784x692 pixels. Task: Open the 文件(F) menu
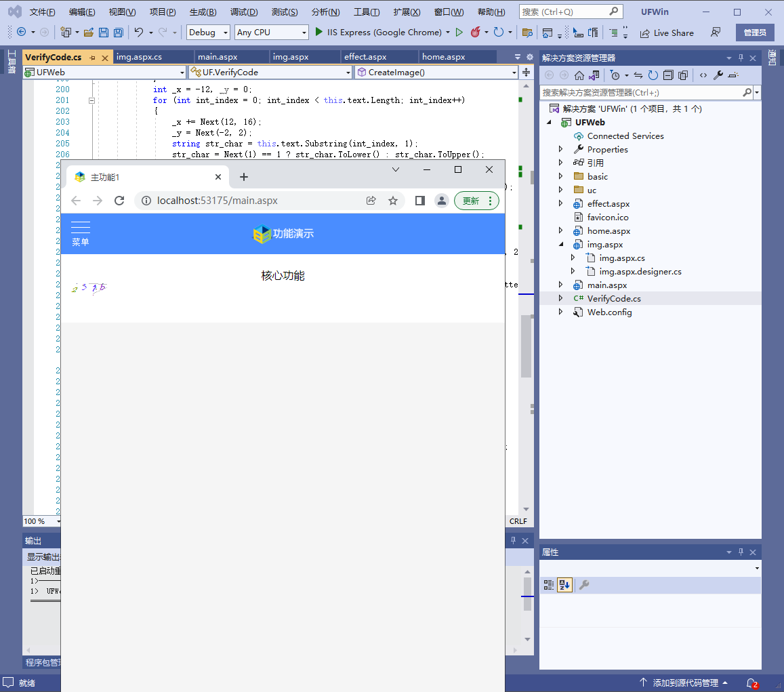point(42,12)
